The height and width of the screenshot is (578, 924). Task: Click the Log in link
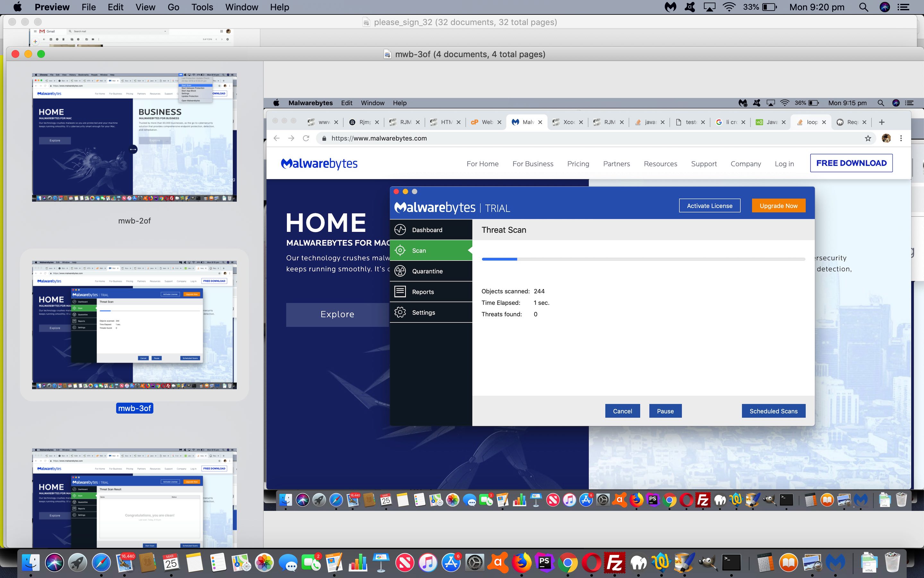784,164
